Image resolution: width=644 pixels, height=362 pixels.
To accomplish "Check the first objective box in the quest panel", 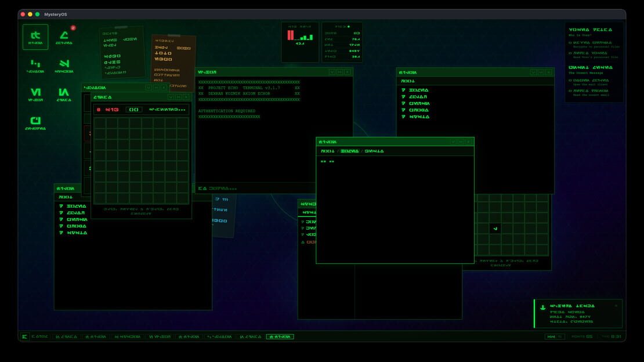I will pos(570,43).
